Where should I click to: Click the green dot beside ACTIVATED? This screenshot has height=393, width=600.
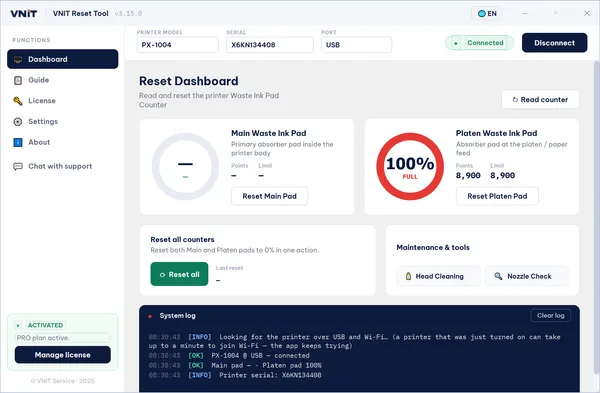click(x=18, y=325)
